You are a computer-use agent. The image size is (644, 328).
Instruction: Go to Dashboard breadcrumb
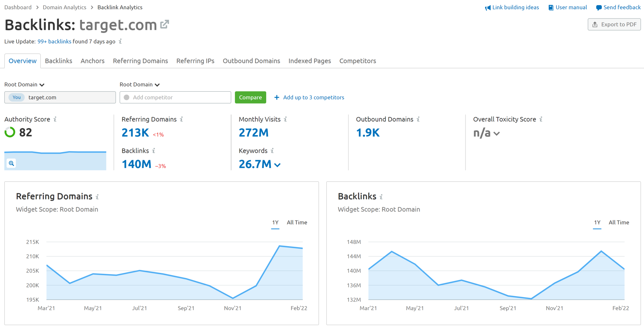pyautogui.click(x=18, y=7)
